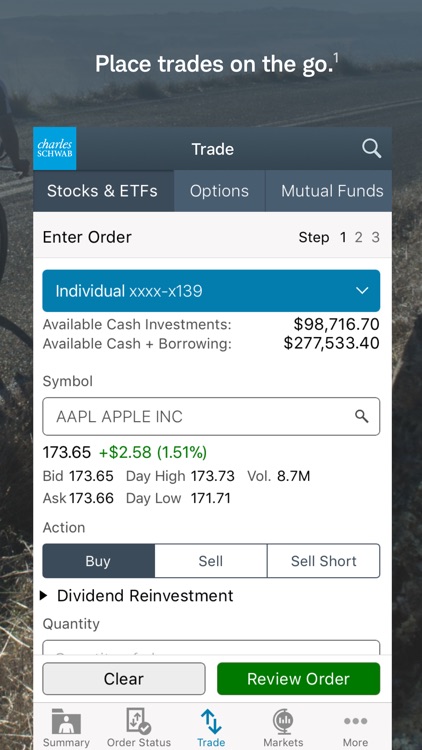Open the Individual xxxx-x139 account dropdown
422x750 pixels.
(x=211, y=291)
